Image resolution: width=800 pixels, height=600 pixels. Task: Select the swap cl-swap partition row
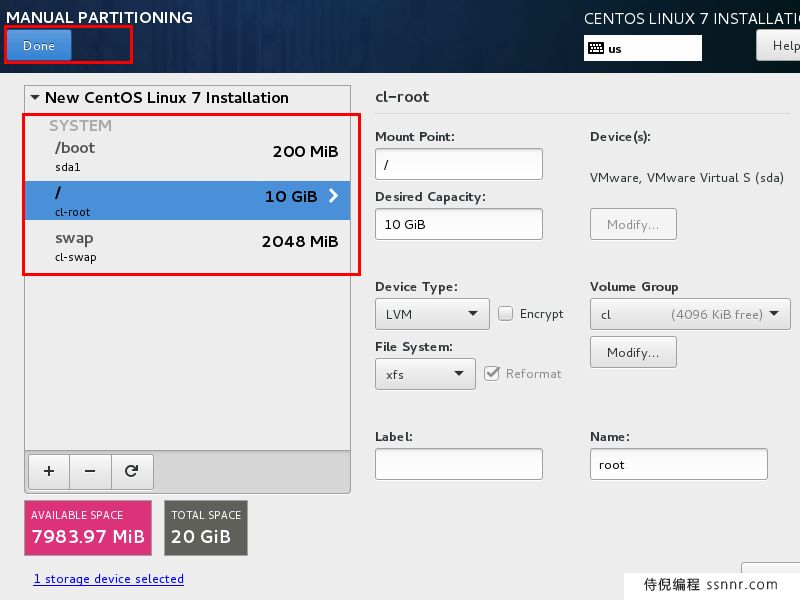187,246
